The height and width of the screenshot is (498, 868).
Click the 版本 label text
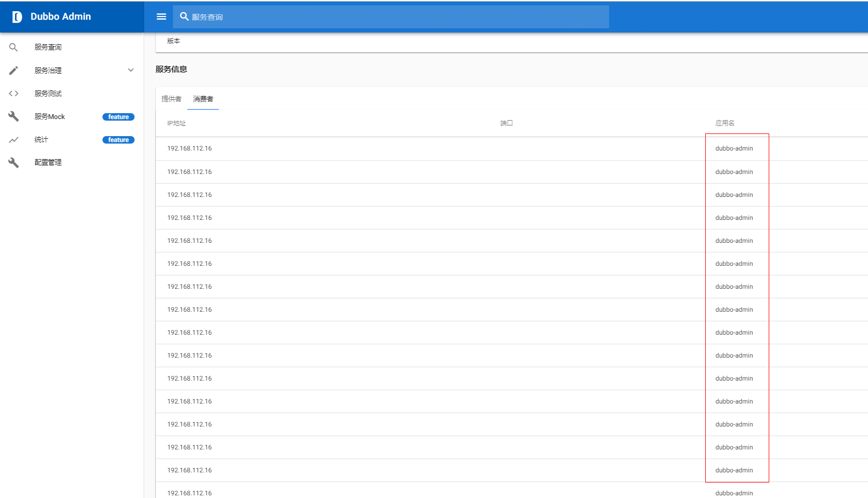tap(173, 41)
